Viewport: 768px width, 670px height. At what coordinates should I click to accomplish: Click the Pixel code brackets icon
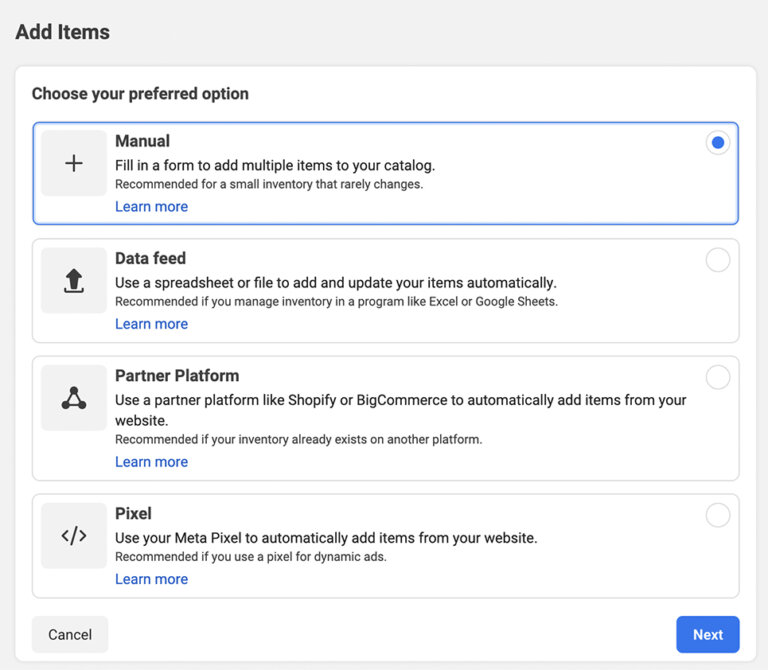[74, 535]
